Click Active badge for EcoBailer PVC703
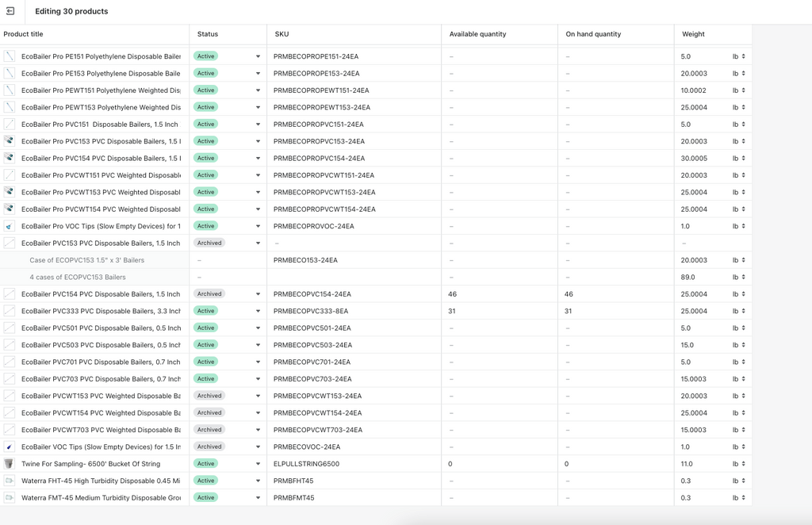The width and height of the screenshot is (812, 525). pos(205,379)
